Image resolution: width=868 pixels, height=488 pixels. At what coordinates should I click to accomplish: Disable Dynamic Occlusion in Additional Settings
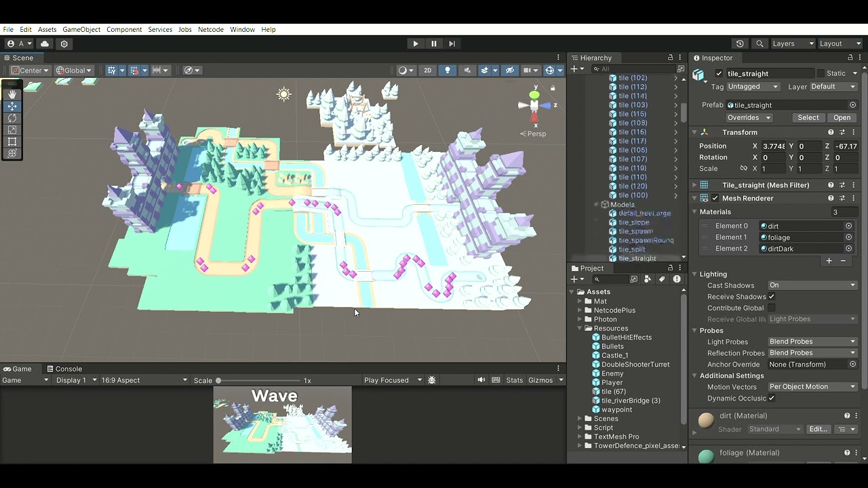click(x=771, y=399)
